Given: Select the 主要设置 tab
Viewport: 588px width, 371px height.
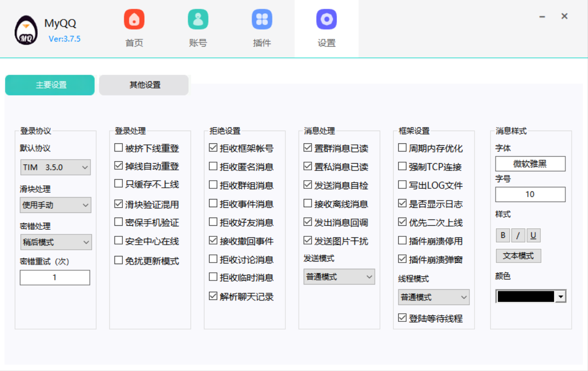Looking at the screenshot, I should click(50, 85).
